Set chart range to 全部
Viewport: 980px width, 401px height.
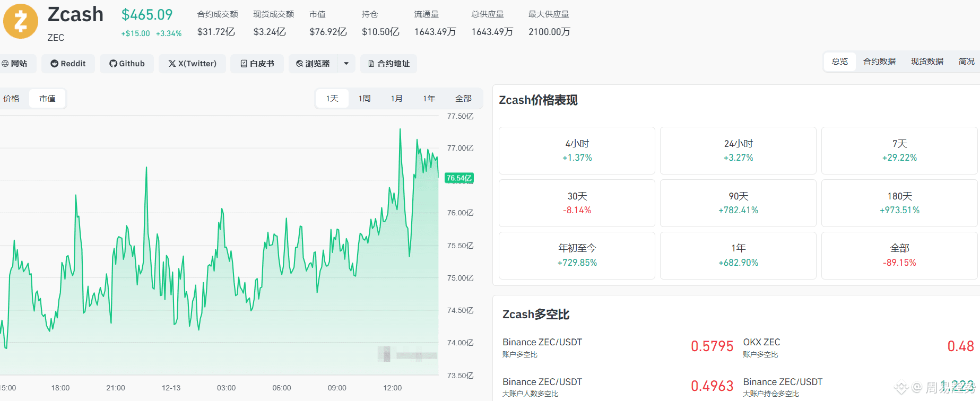coord(463,99)
